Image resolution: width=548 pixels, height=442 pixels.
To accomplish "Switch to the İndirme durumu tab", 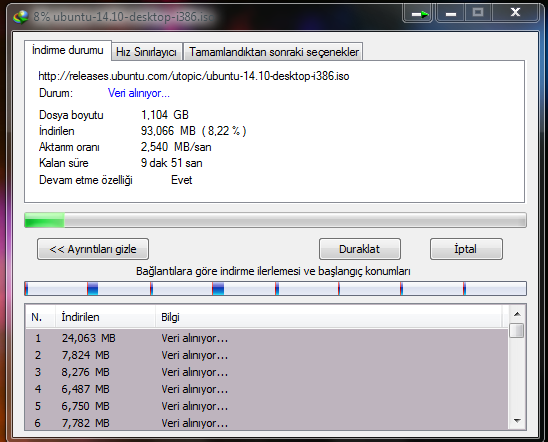I will [x=68, y=50].
